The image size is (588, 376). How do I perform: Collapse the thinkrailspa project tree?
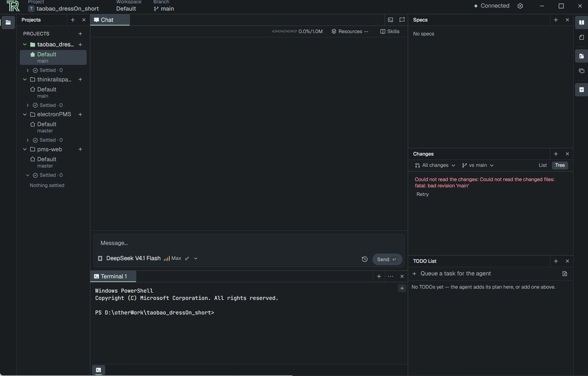click(x=25, y=79)
